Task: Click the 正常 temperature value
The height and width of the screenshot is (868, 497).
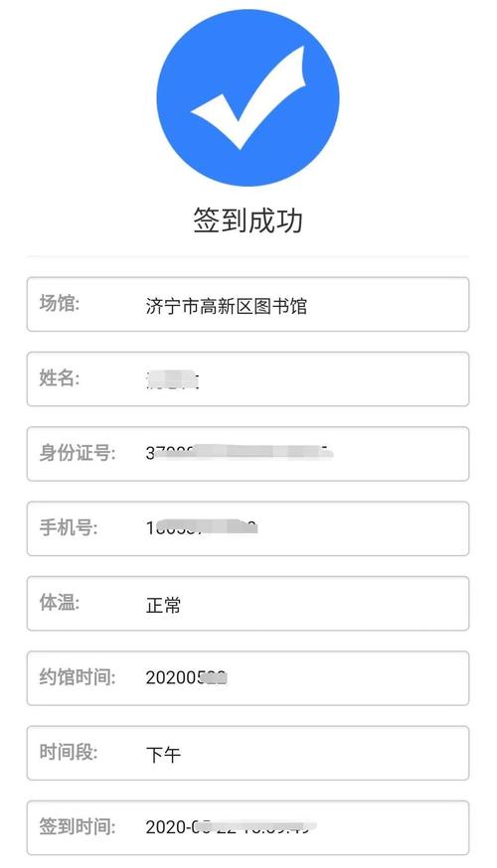Action: click(163, 605)
